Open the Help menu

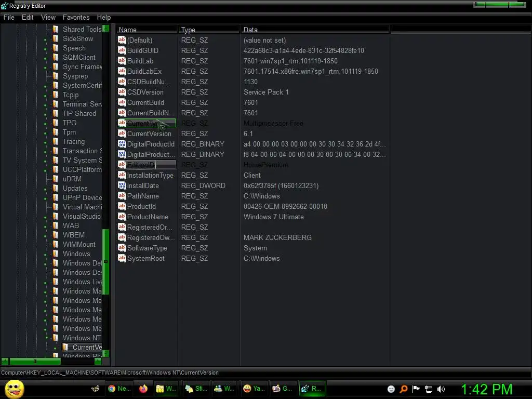tap(104, 17)
